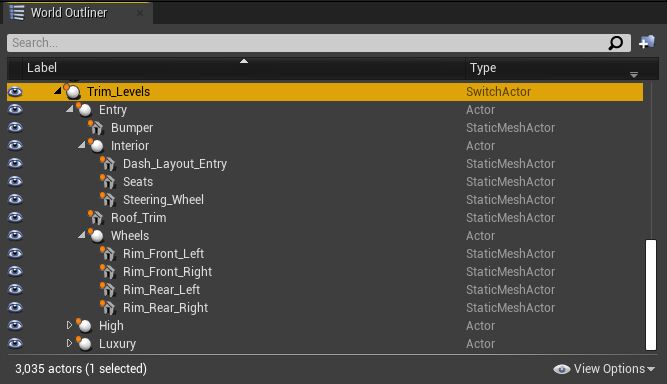667x384 pixels.
Task: Click the Bumper static mesh icon
Action: pyautogui.click(x=96, y=128)
